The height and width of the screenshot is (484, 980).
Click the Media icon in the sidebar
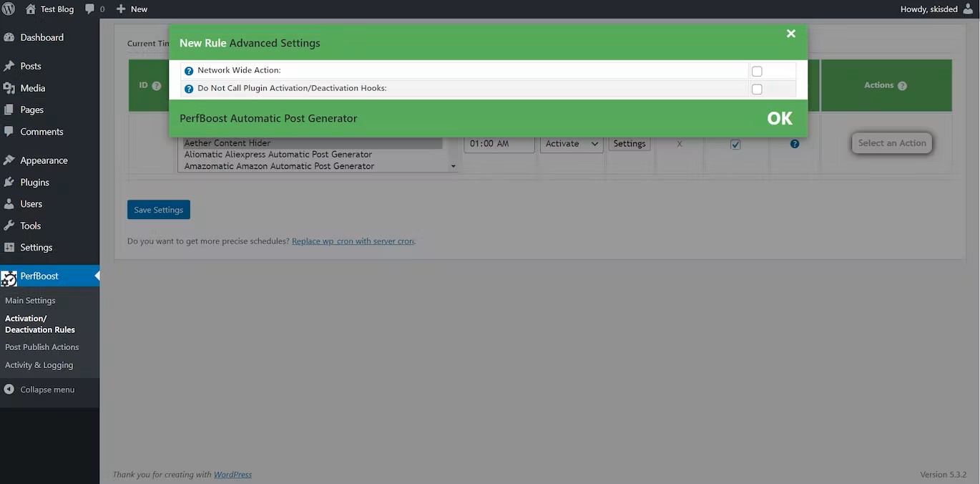click(9, 88)
